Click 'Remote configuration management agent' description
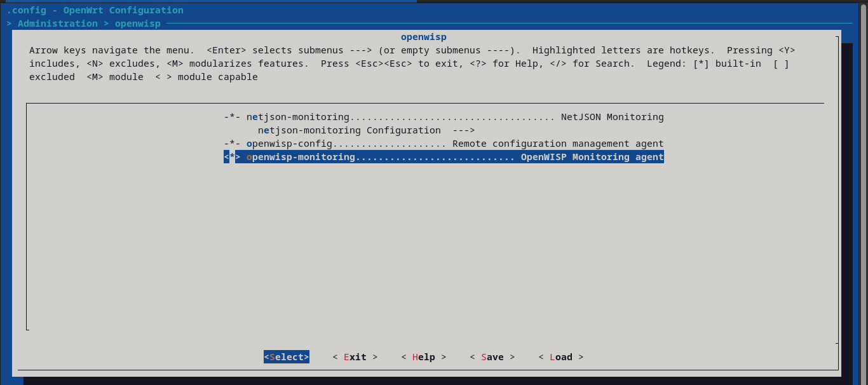 click(x=558, y=144)
